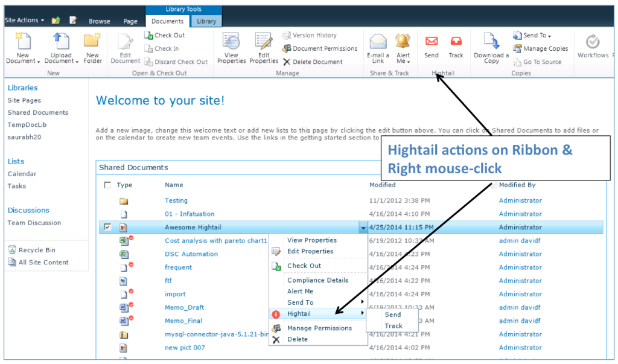Switch to the Page tab
Image resolution: width=618 pixels, height=364 pixels.
point(130,21)
